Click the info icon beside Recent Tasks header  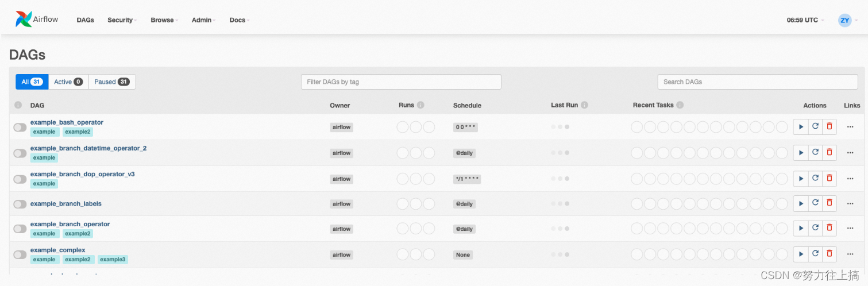click(680, 105)
